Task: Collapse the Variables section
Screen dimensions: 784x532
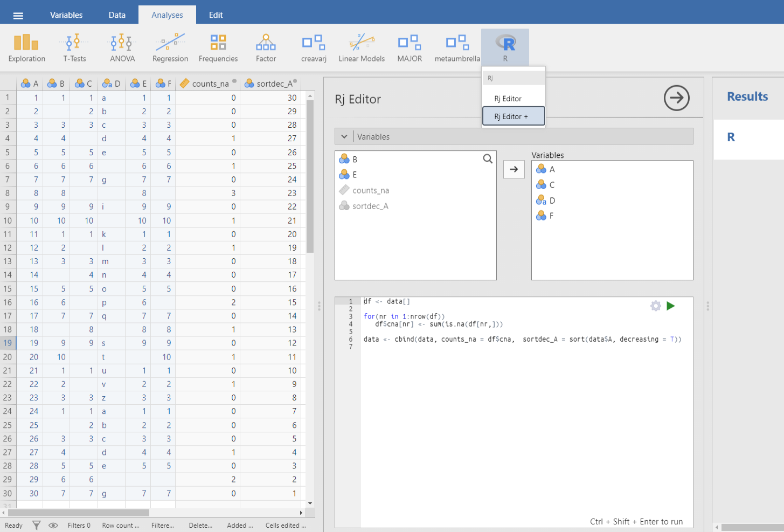Action: coord(344,137)
